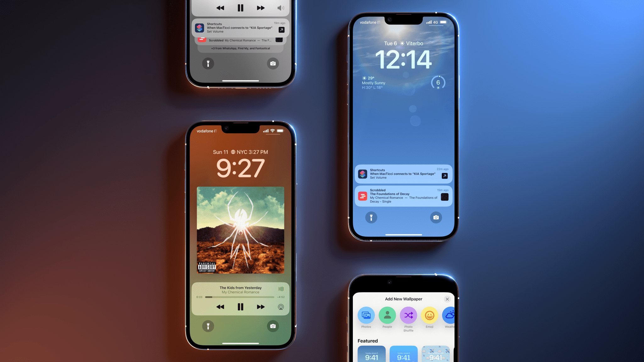Select the Photo Shuffle wallpaper option
The width and height of the screenshot is (644, 362).
tap(408, 315)
